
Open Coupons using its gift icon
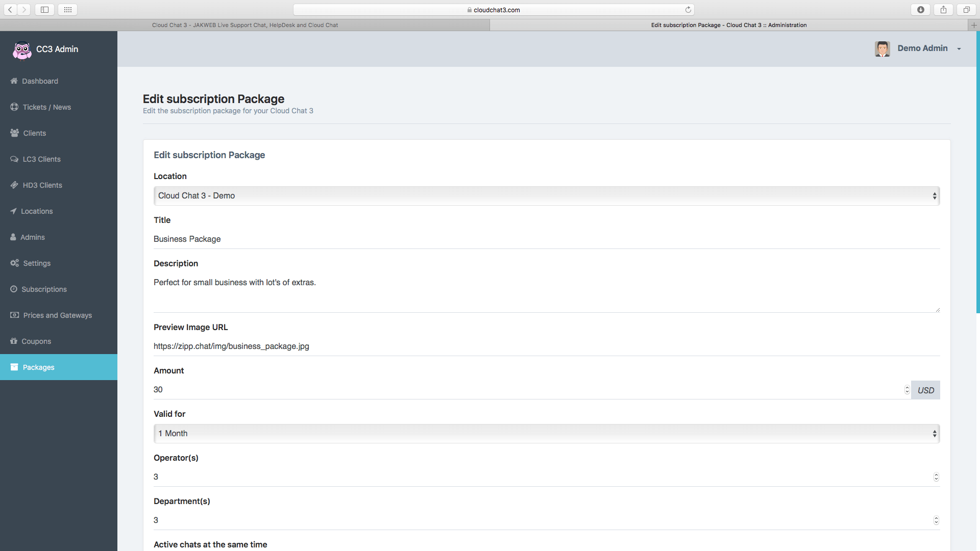pos(14,341)
